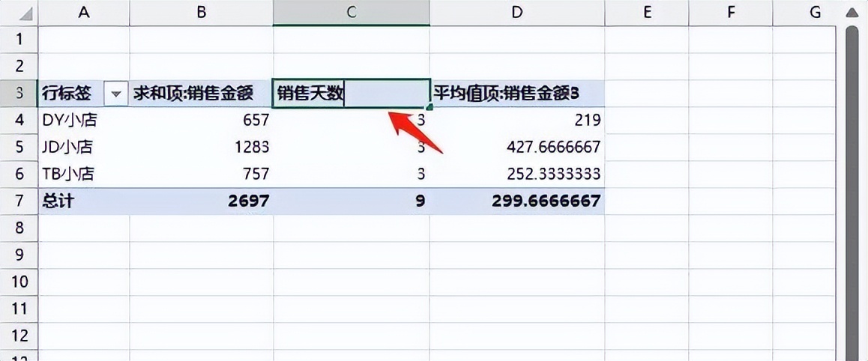Click row 3 header number

coord(19,94)
